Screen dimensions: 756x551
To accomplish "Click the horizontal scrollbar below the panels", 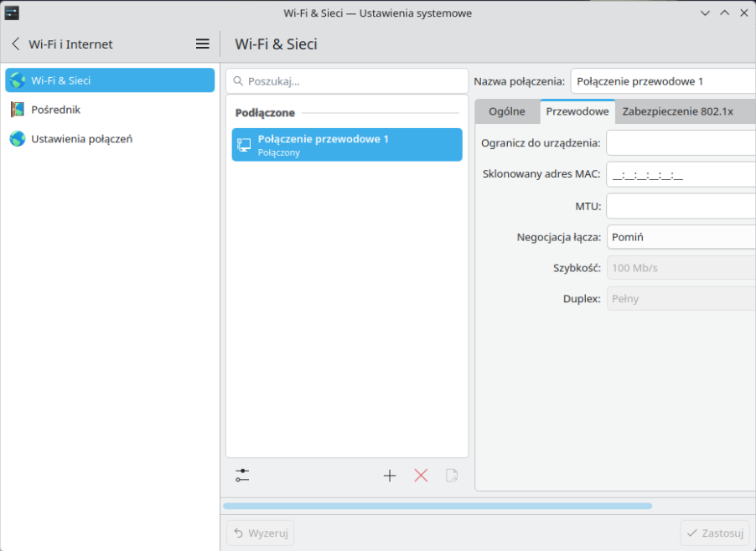I will pyautogui.click(x=437, y=506).
